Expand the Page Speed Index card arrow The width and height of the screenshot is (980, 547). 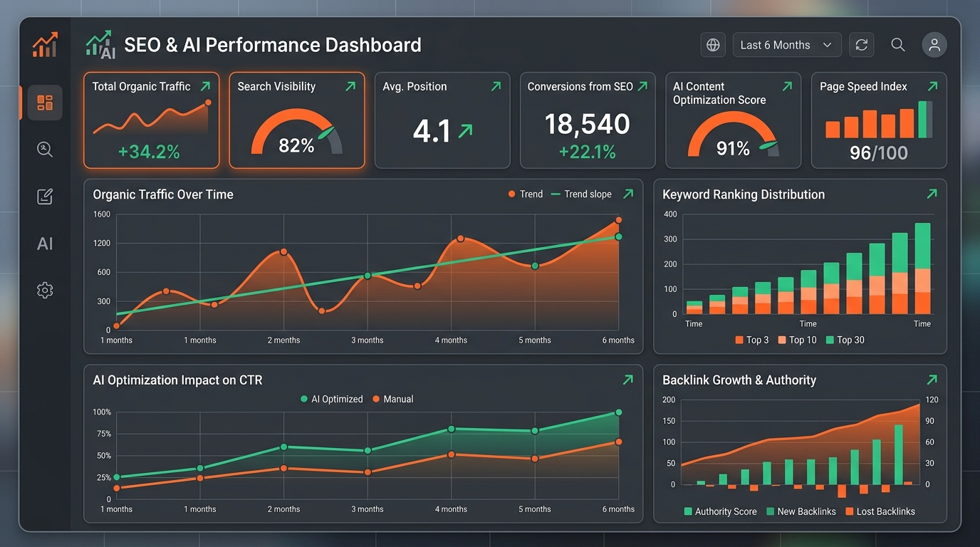click(x=932, y=86)
